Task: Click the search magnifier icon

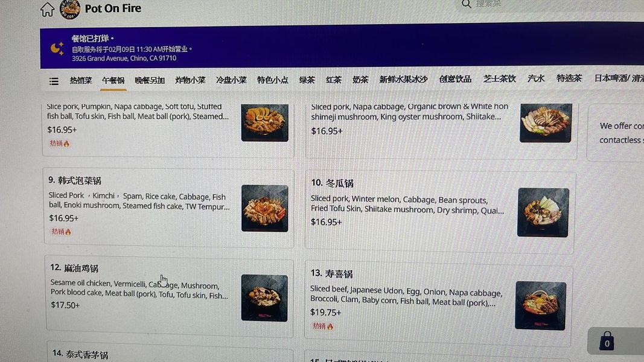Action: click(x=466, y=4)
